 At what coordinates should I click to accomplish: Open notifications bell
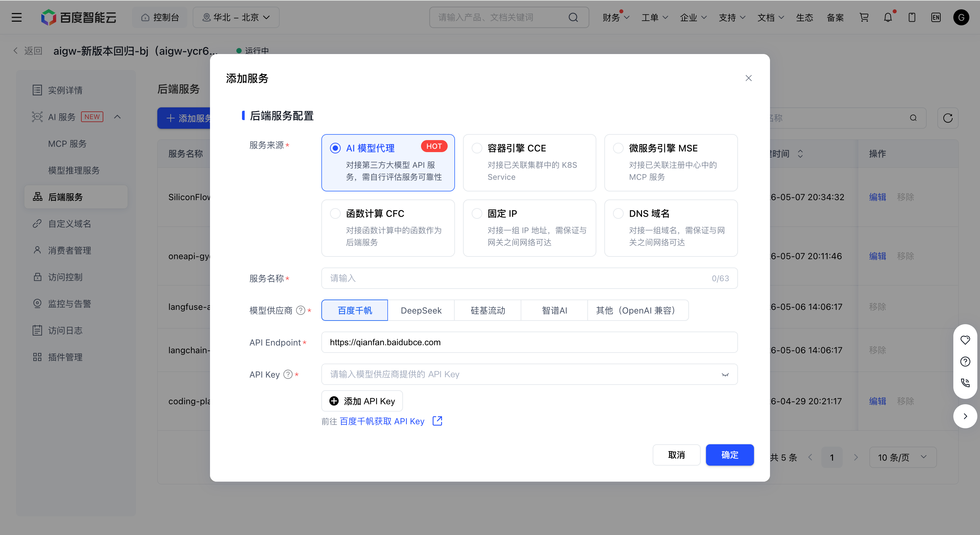[888, 18]
